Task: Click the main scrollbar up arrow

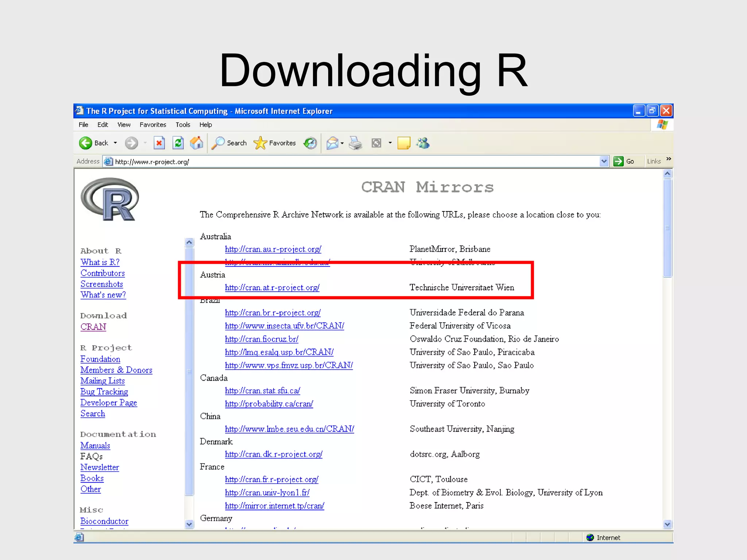Action: tap(667, 174)
